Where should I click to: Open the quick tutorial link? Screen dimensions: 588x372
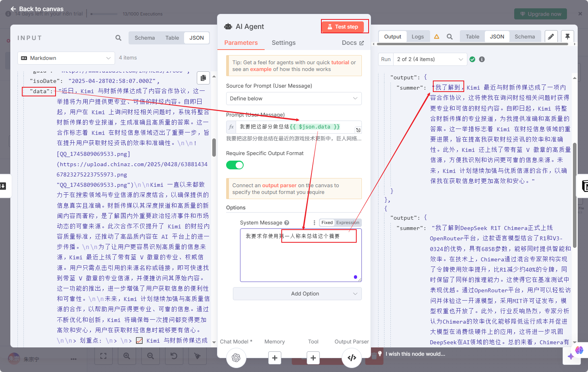click(x=340, y=62)
